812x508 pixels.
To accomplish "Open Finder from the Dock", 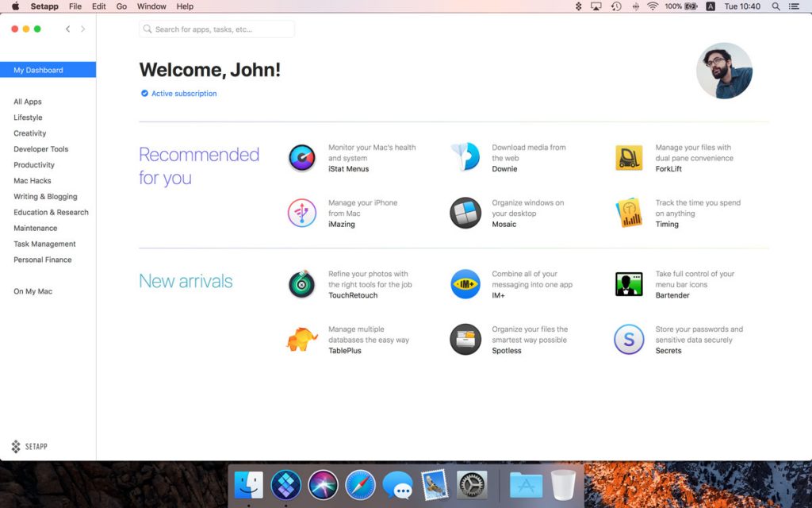I will tap(248, 485).
